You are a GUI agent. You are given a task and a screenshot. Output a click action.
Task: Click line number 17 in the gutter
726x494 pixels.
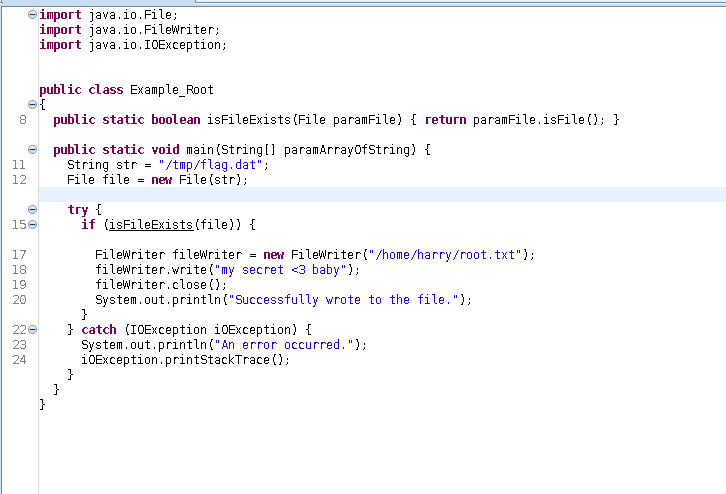[19, 255]
